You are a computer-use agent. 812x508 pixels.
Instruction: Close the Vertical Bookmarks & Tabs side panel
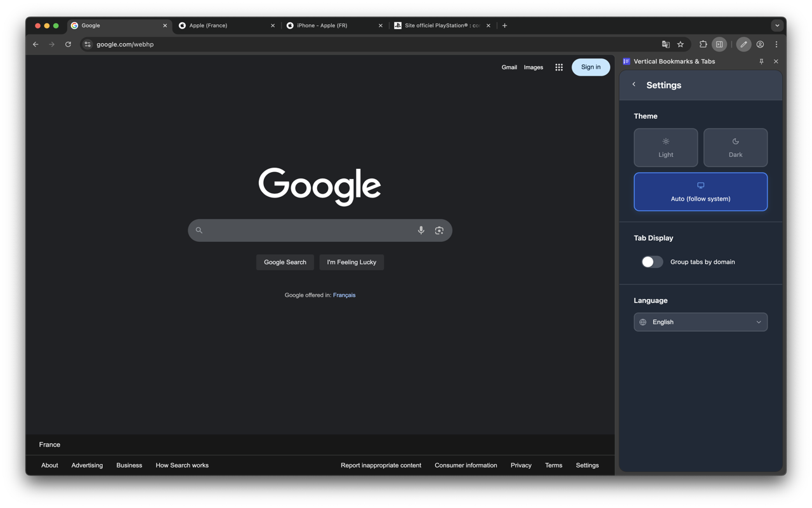776,62
